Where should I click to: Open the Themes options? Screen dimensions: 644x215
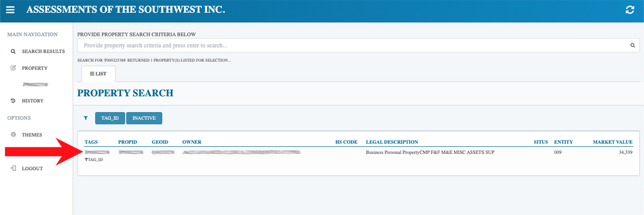tap(32, 135)
